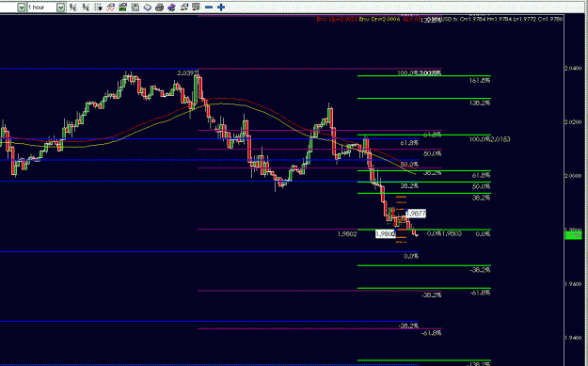Click the white 1.9877 price tag
Image resolution: width=588 pixels, height=366 pixels.
tap(416, 214)
